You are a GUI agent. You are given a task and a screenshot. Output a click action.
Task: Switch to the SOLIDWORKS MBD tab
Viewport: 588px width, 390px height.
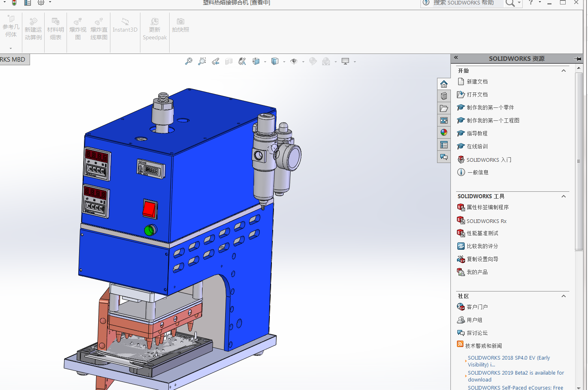pos(13,60)
